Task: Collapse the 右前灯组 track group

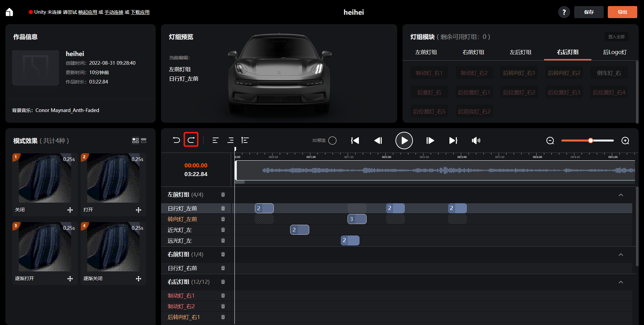Action: [x=621, y=255]
